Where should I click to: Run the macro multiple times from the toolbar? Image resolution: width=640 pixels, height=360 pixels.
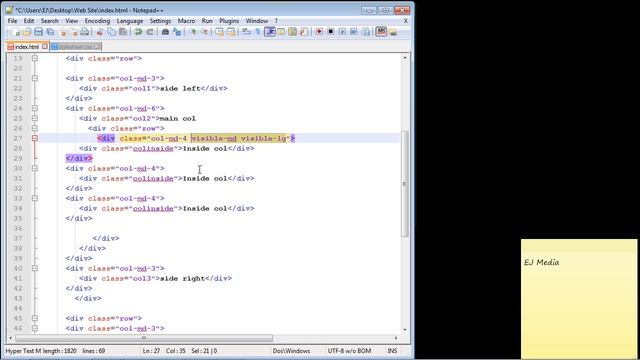[x=353, y=32]
